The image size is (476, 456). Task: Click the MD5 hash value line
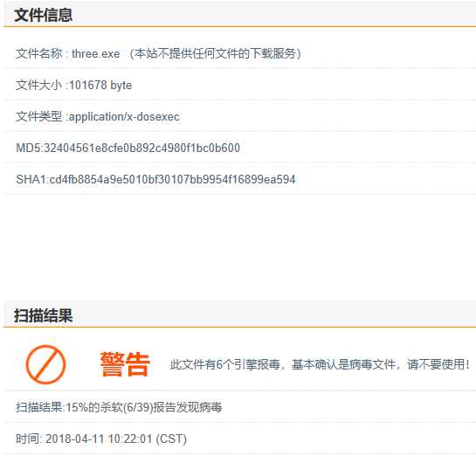128,148
